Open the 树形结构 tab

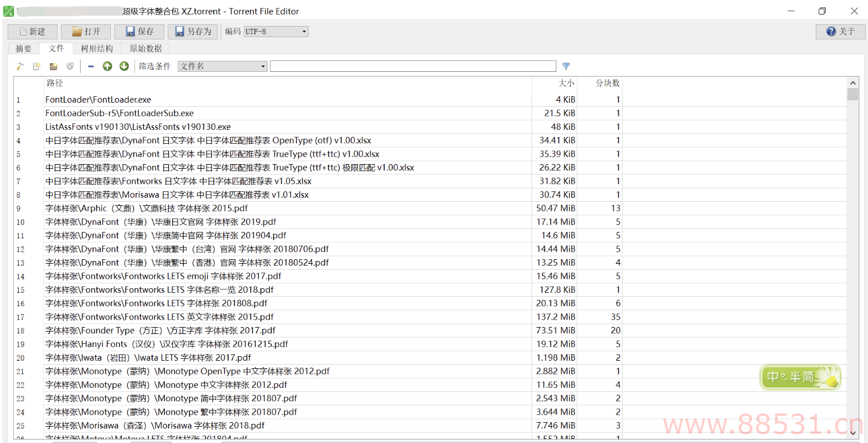[x=97, y=49]
